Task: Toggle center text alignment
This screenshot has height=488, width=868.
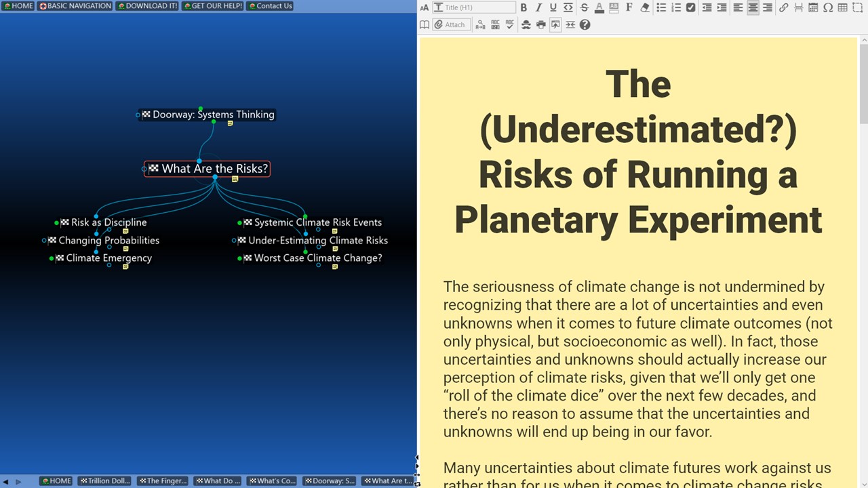Action: pyautogui.click(x=753, y=7)
